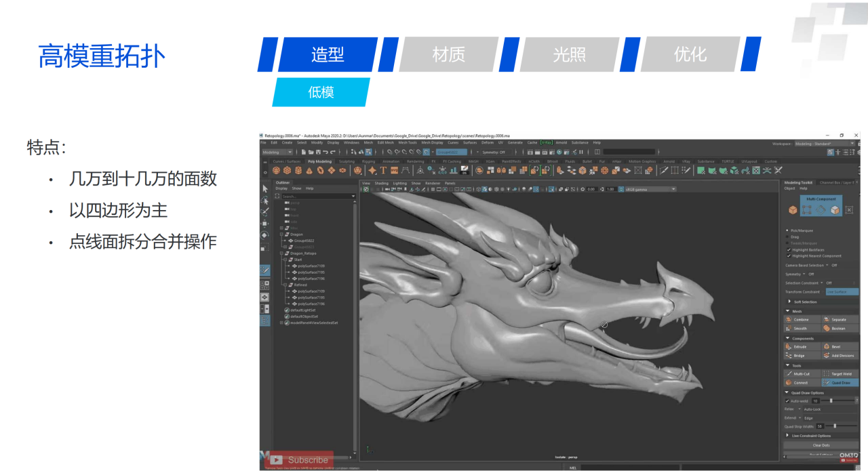
Task: Toggle the Highlight Backfaces checkbox
Action: 788,250
